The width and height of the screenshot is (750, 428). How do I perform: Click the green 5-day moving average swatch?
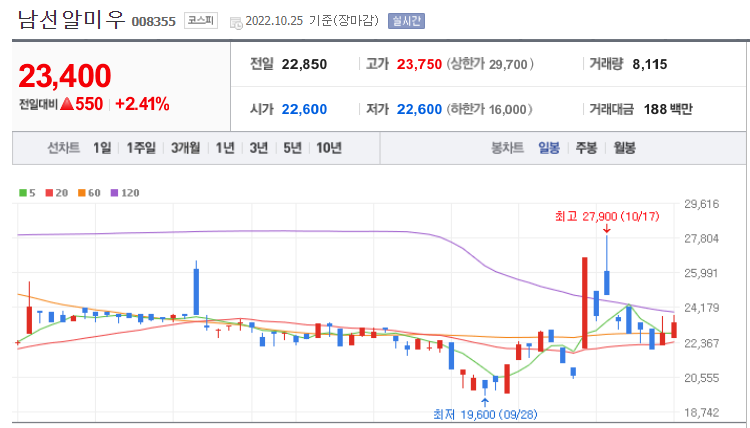(22, 193)
